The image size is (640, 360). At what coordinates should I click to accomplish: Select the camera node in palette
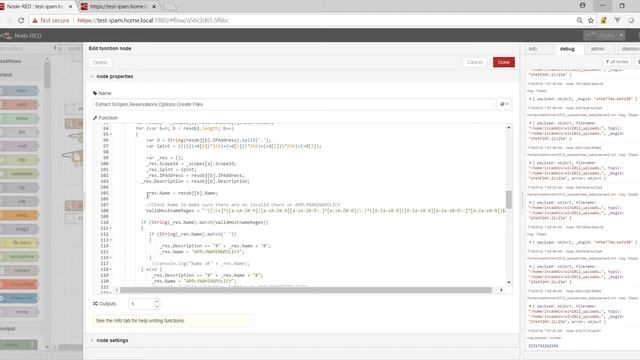(x=19, y=270)
